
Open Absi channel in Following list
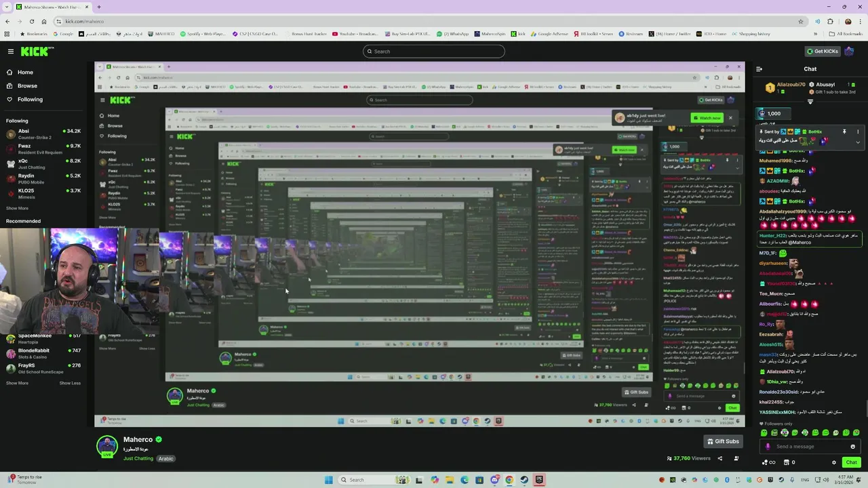pos(43,134)
